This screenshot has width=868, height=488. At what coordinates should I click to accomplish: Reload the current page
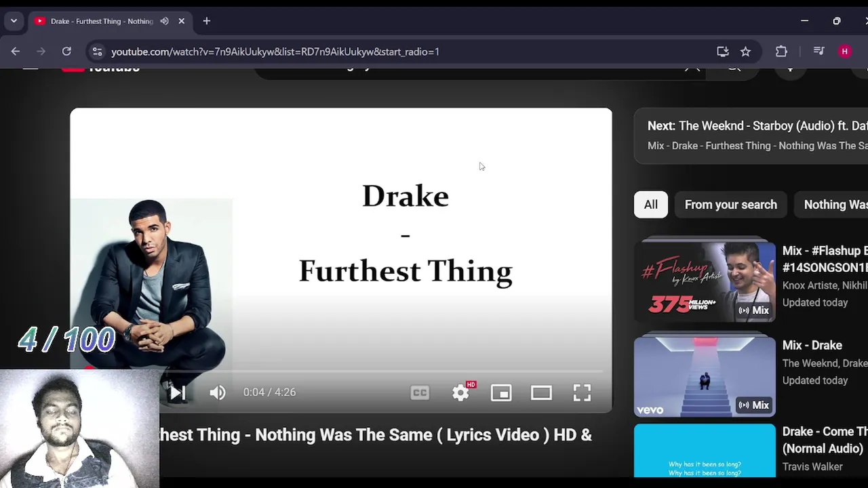coord(66,52)
